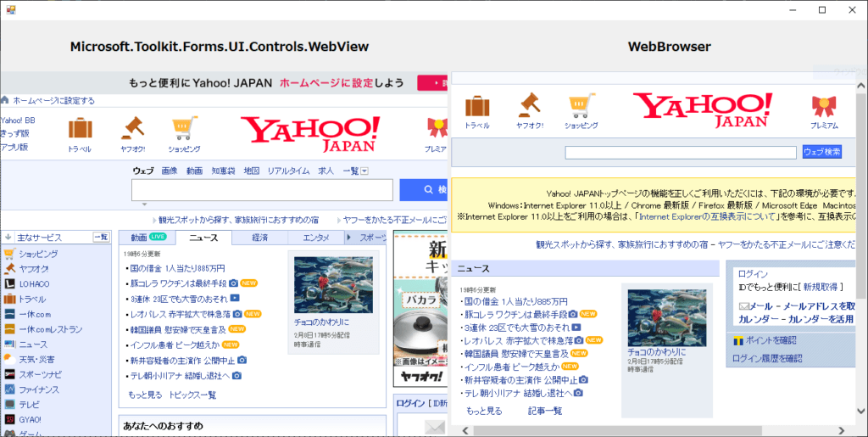Viewport: 868px width, 437px height.
Task: Select the 経済 tab
Action: [259, 238]
